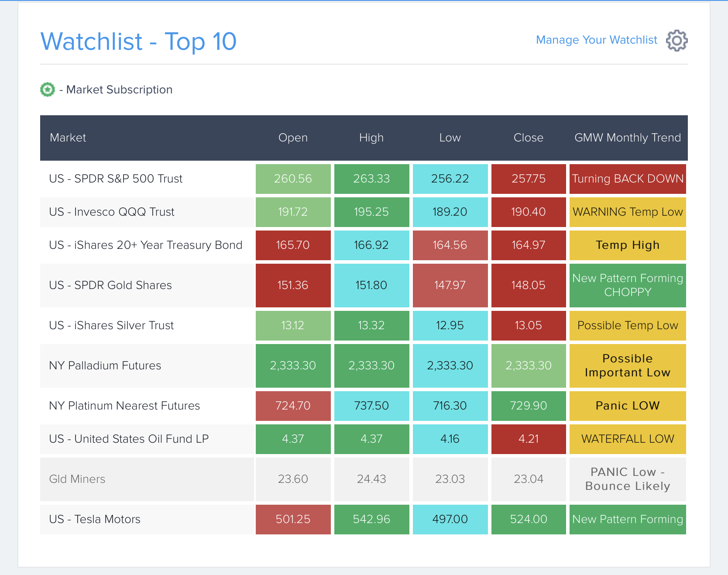The width and height of the screenshot is (728, 575).
Task: Open the US - SPDR Gold Shares market
Action: tap(110, 285)
